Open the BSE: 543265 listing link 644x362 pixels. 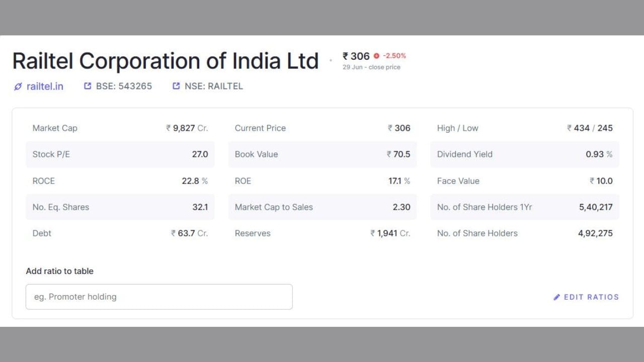pos(124,86)
